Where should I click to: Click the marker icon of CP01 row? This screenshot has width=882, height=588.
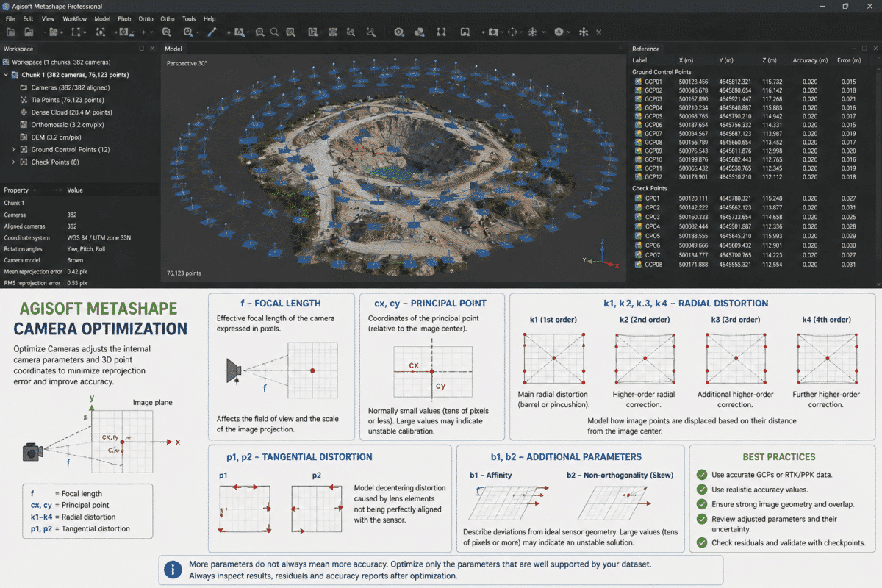637,198
